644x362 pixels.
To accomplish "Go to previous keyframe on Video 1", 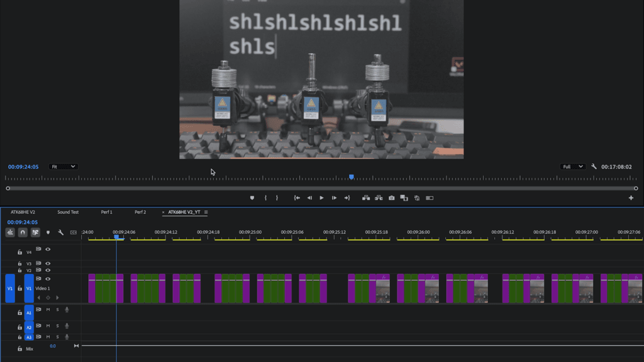I will point(39,297).
